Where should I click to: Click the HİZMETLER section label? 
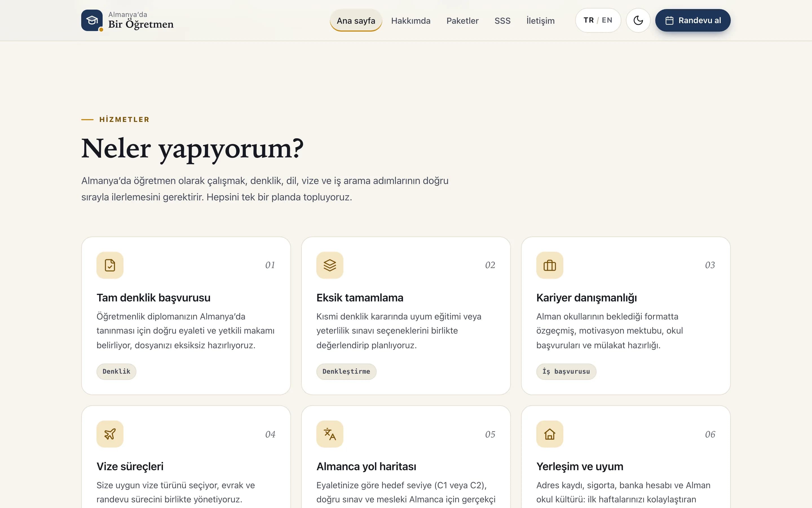(124, 120)
